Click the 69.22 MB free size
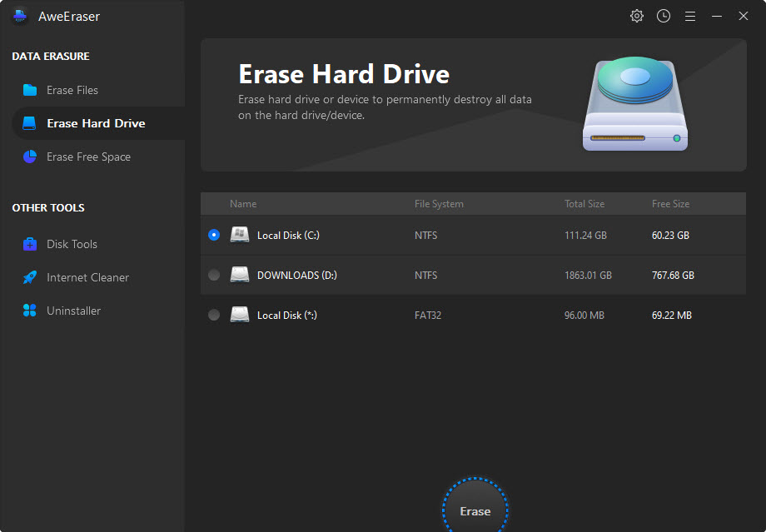766x532 pixels. 671,315
